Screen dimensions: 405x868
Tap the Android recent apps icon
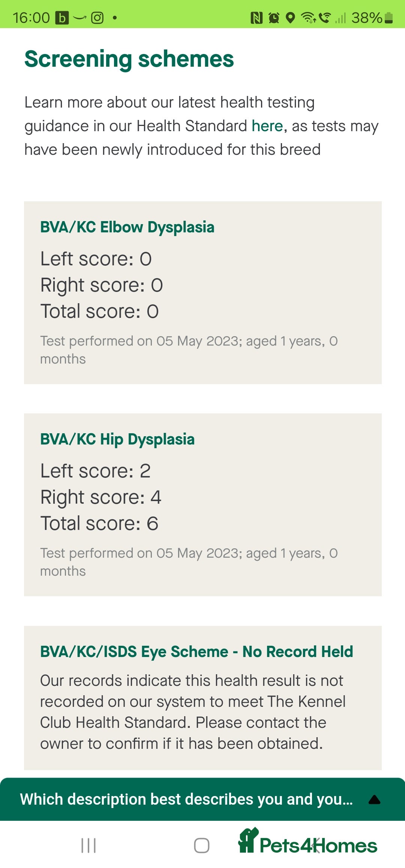coord(88,845)
